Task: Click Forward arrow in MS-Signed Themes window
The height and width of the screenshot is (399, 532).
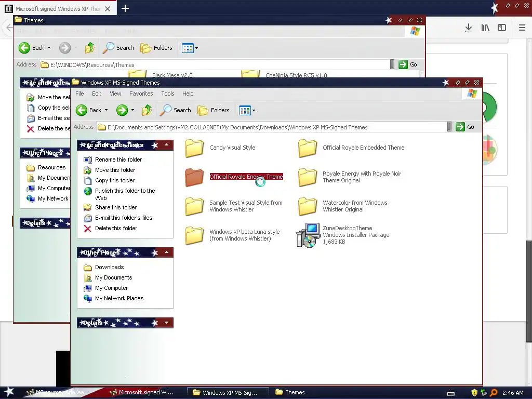Action: [x=122, y=110]
